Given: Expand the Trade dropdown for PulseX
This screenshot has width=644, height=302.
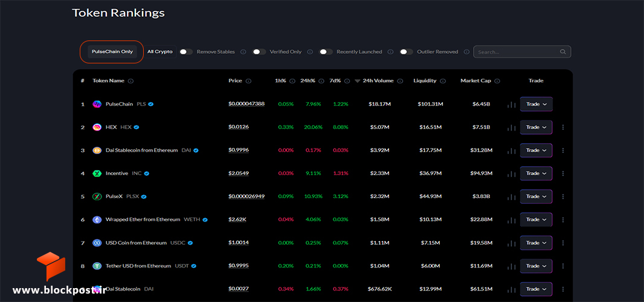Looking at the screenshot, I should tap(536, 196).
